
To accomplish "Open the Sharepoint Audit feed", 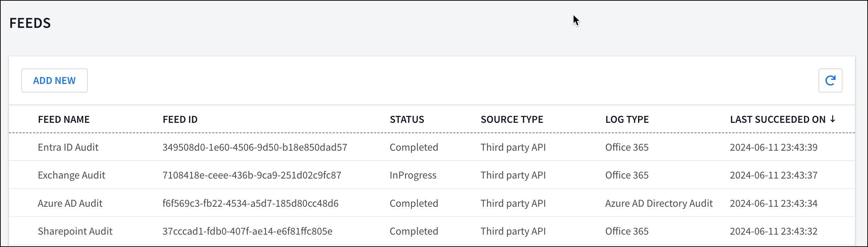I will [75, 231].
